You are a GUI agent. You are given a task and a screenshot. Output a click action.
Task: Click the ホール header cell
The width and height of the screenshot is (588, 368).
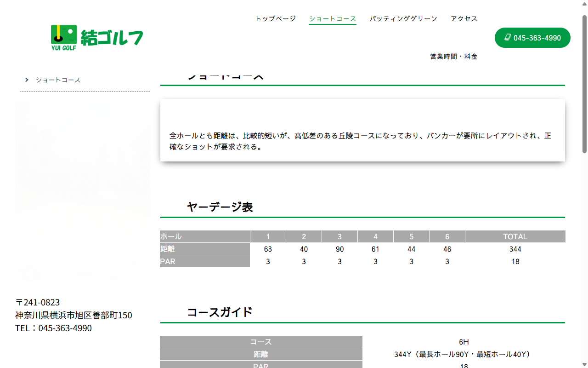point(205,236)
